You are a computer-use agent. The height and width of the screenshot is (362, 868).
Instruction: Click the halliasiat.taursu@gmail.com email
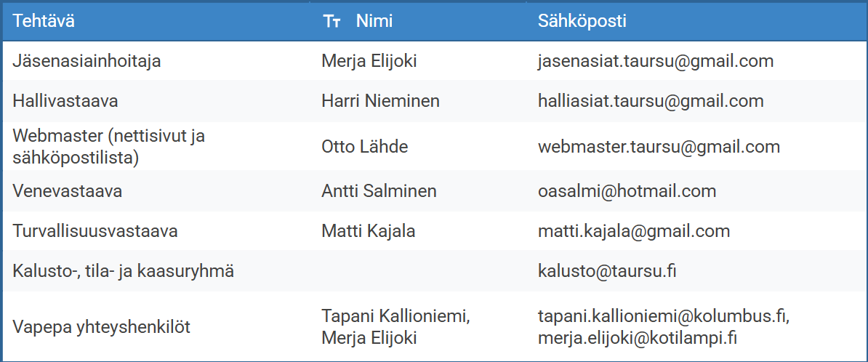tap(651, 101)
